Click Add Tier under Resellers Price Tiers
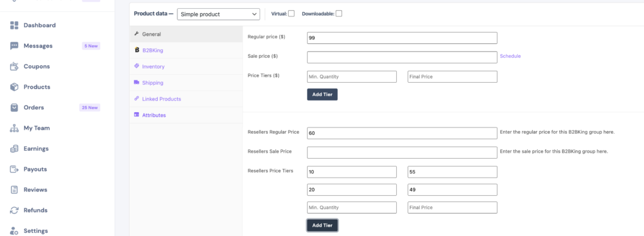Image resolution: width=644 pixels, height=236 pixels. click(x=322, y=225)
